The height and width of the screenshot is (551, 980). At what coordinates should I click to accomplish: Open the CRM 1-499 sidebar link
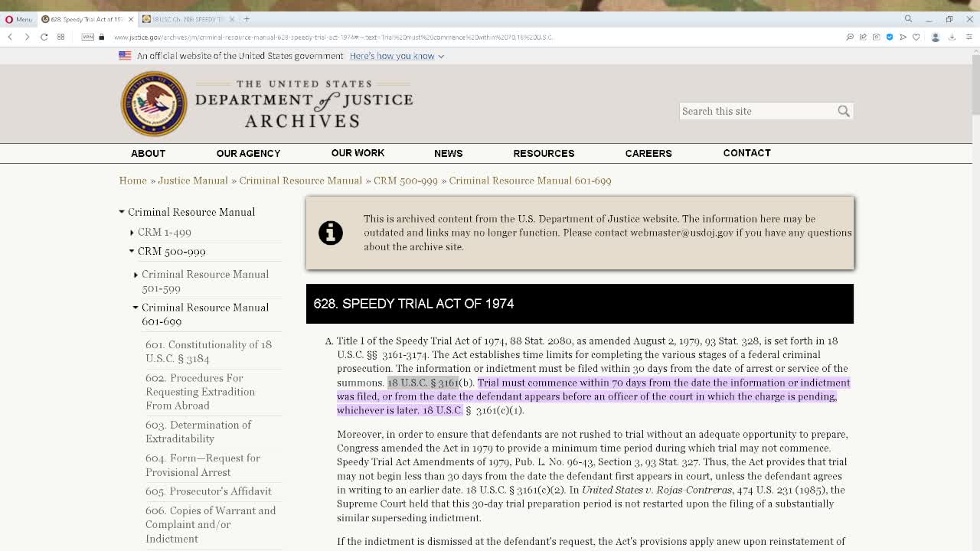[x=165, y=232]
